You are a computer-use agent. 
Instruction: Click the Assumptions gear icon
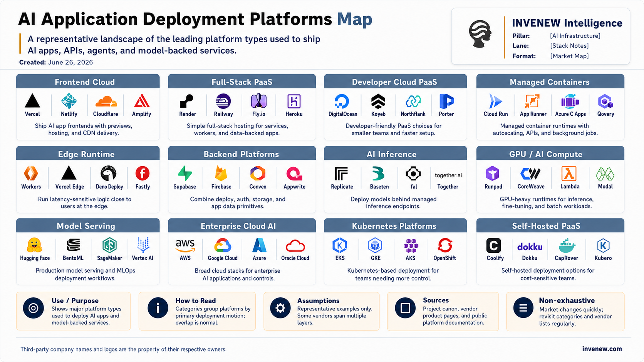coord(280,308)
